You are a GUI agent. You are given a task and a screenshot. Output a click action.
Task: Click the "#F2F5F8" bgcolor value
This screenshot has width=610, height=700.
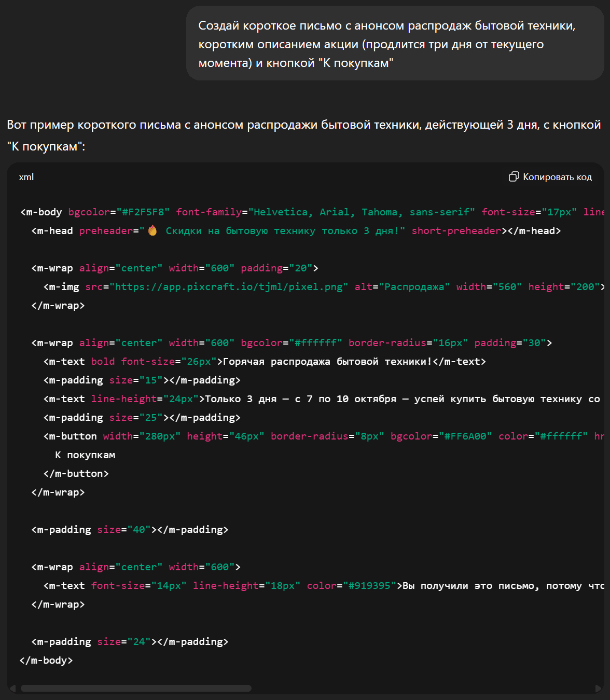tap(143, 212)
